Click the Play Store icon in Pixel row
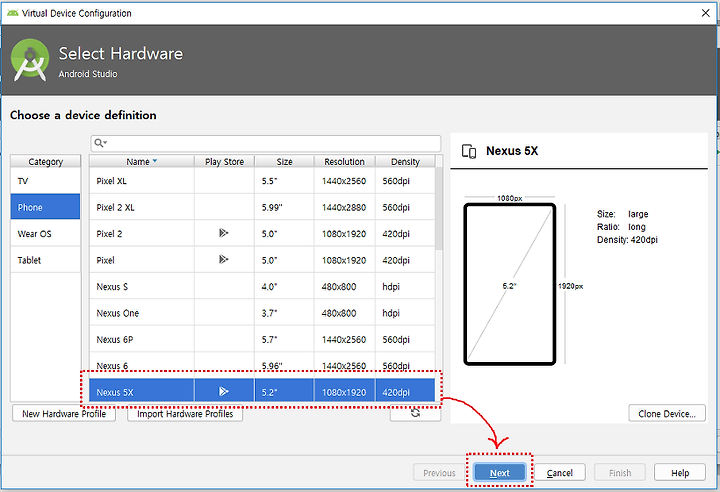720x492 pixels. point(223,260)
